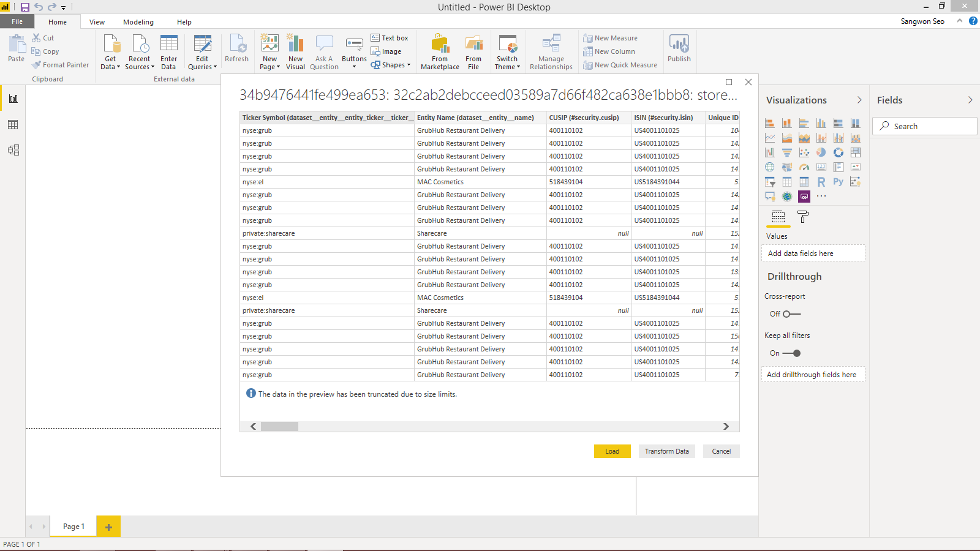This screenshot has height=551, width=980.
Task: Select the treemap visualization
Action: 856,152
